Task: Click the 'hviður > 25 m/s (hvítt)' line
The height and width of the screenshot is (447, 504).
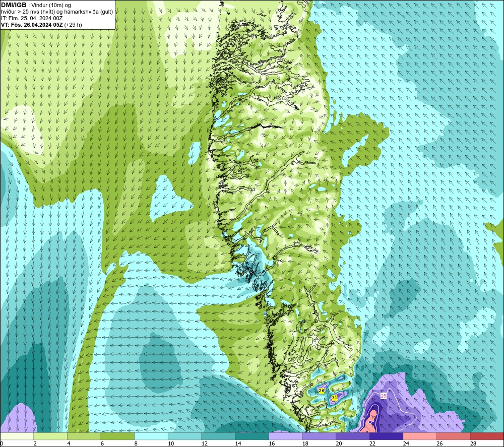Action: point(29,12)
